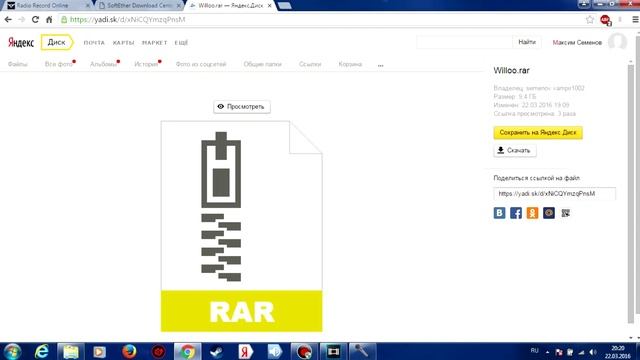Image resolution: width=640 pixels, height=360 pixels.
Task: Open the media player taskbar icon
Action: 99,351
